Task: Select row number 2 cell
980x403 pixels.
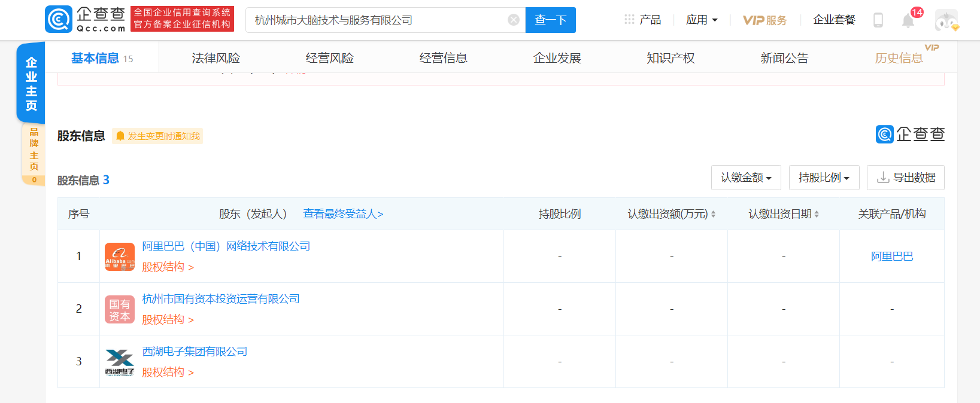Action: 78,309
